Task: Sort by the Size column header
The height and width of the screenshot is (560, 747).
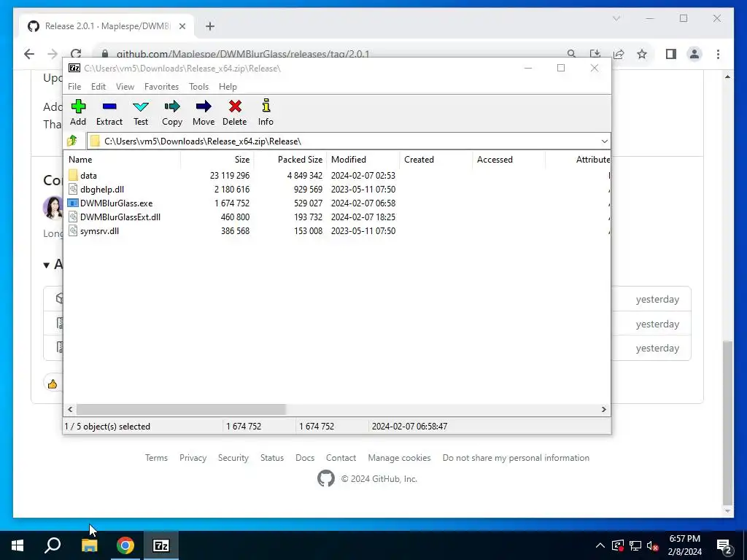Action: (217, 160)
